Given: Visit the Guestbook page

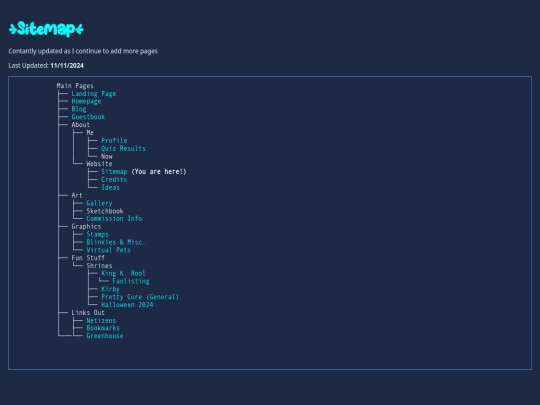Looking at the screenshot, I should pyautogui.click(x=88, y=117).
